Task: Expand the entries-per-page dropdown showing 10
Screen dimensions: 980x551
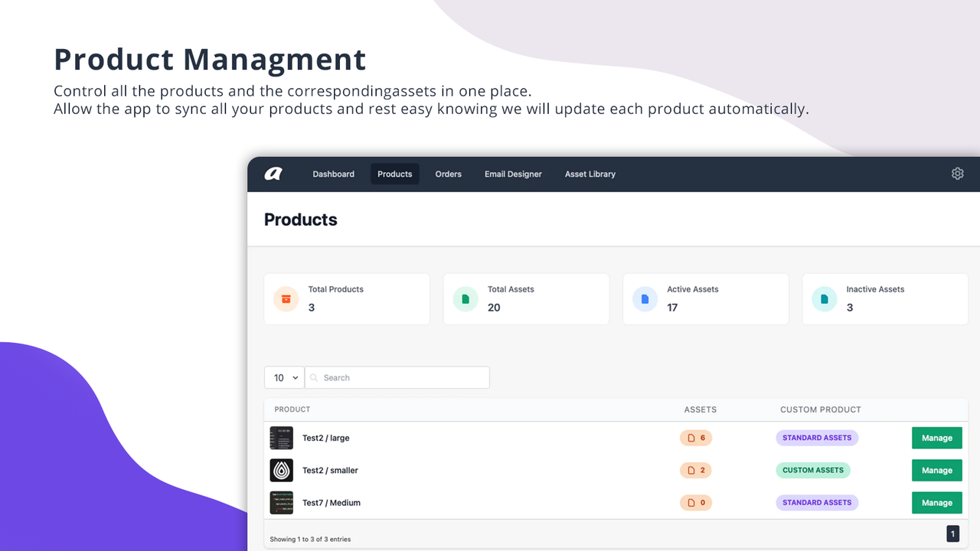Action: (x=284, y=378)
